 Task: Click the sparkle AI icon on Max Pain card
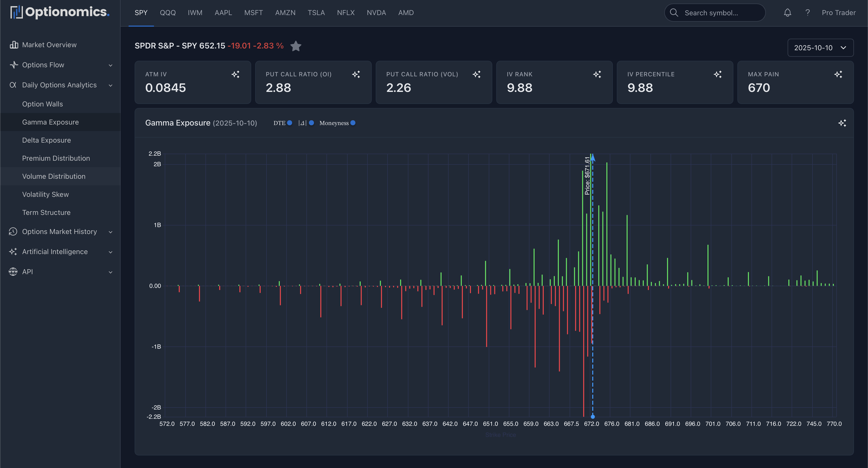tap(838, 74)
